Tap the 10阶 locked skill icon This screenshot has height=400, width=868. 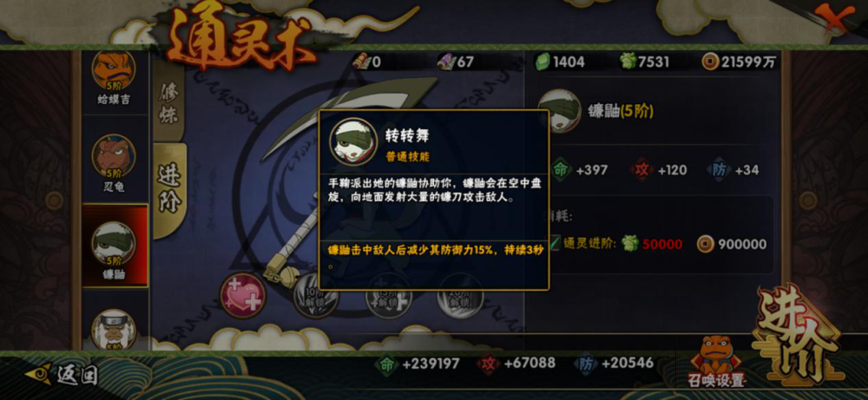(x=316, y=297)
